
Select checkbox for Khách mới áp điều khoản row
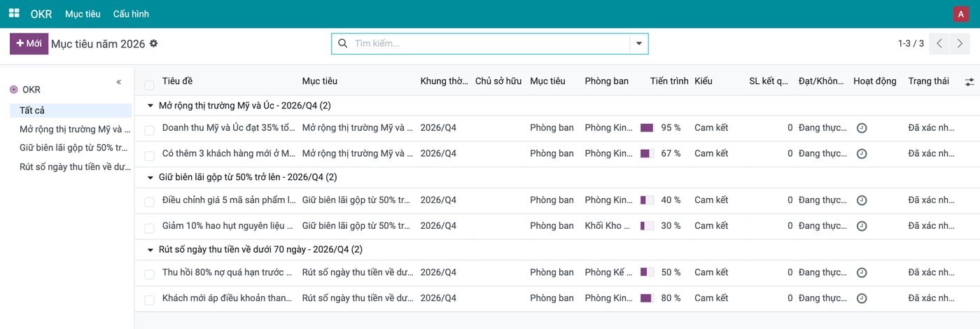click(x=149, y=300)
